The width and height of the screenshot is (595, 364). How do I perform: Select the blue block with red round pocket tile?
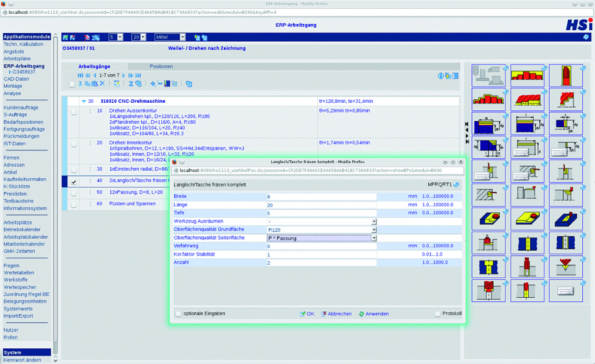[488, 219]
